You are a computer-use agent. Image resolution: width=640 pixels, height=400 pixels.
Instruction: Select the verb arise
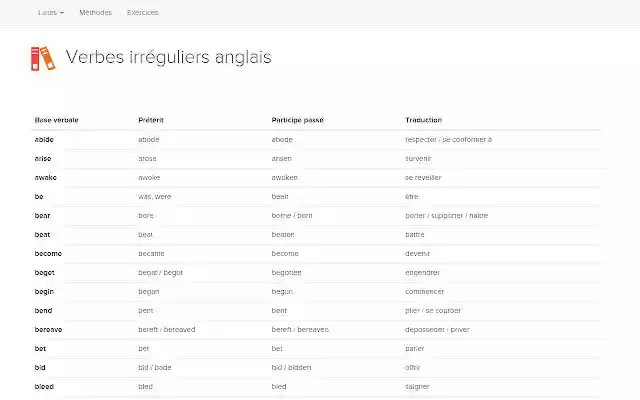click(x=44, y=158)
